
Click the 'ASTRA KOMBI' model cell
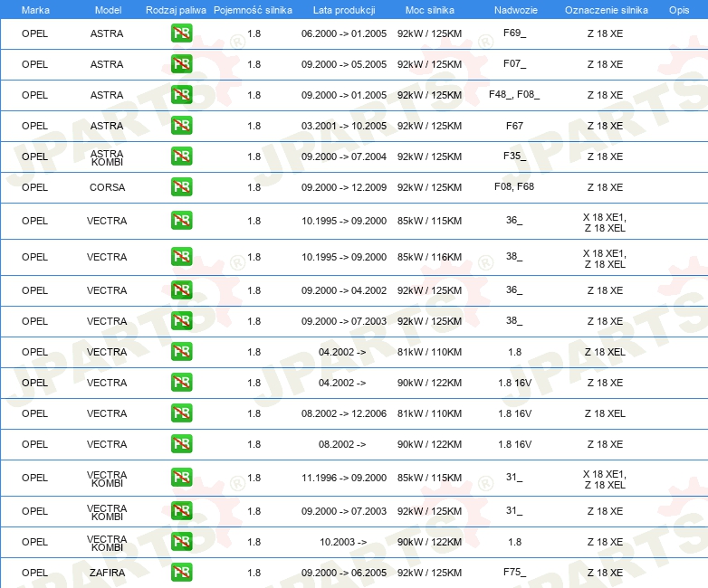click(x=107, y=158)
